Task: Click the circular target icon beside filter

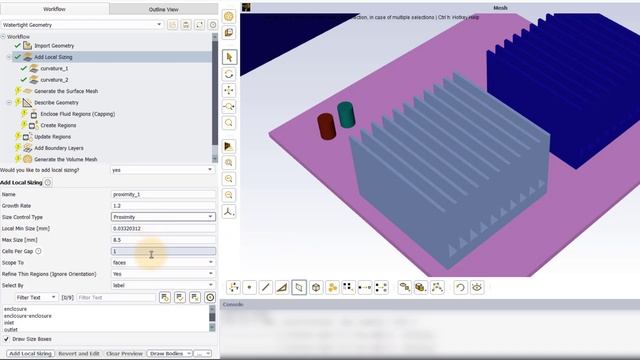Action: 210,298
